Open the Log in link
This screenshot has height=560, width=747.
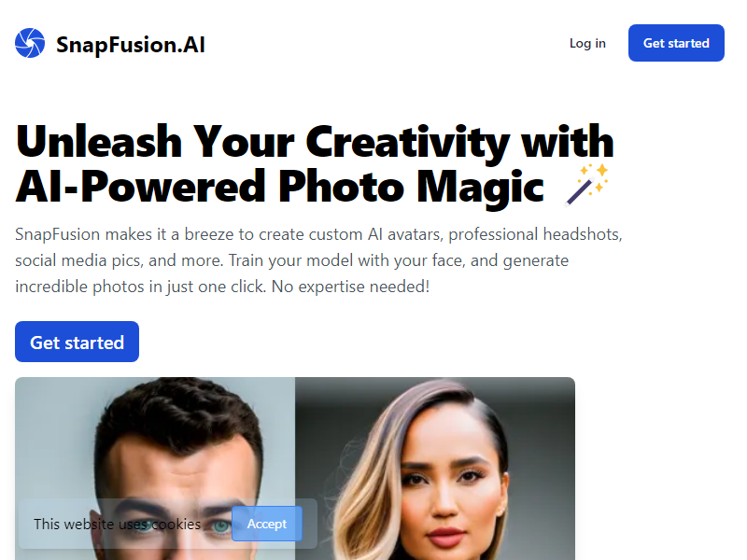(x=587, y=43)
